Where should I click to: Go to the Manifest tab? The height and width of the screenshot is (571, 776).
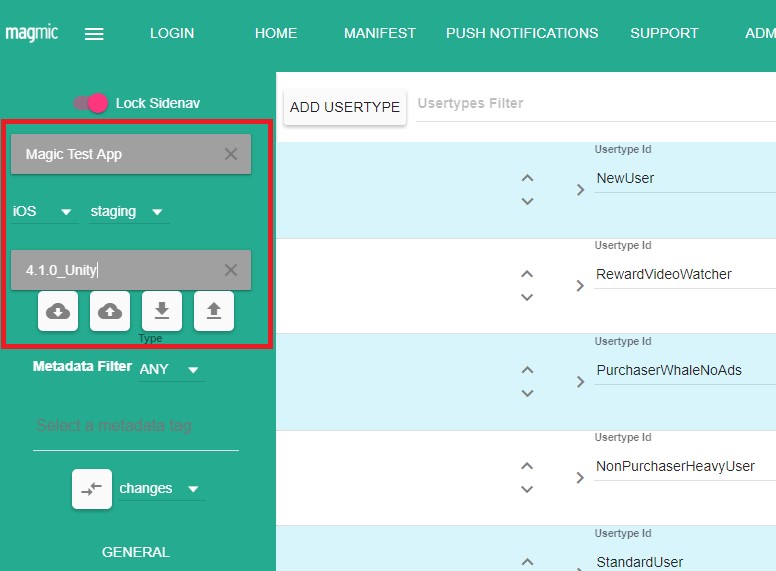pyautogui.click(x=379, y=33)
